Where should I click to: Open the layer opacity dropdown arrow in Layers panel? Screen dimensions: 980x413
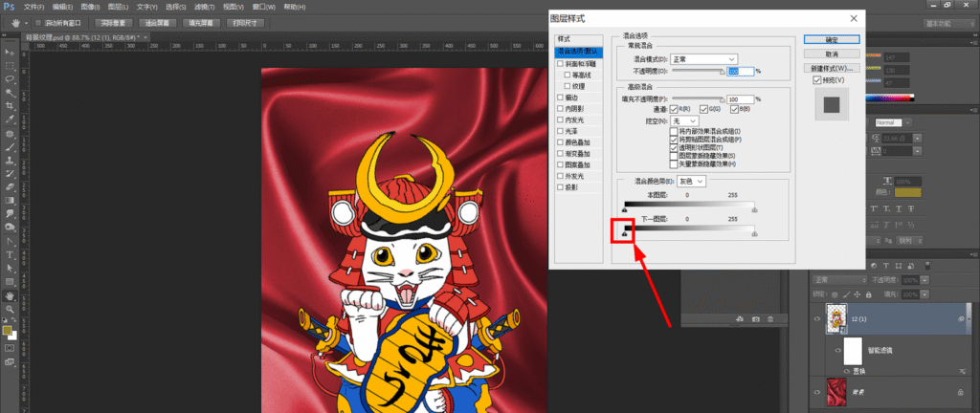coord(924,280)
